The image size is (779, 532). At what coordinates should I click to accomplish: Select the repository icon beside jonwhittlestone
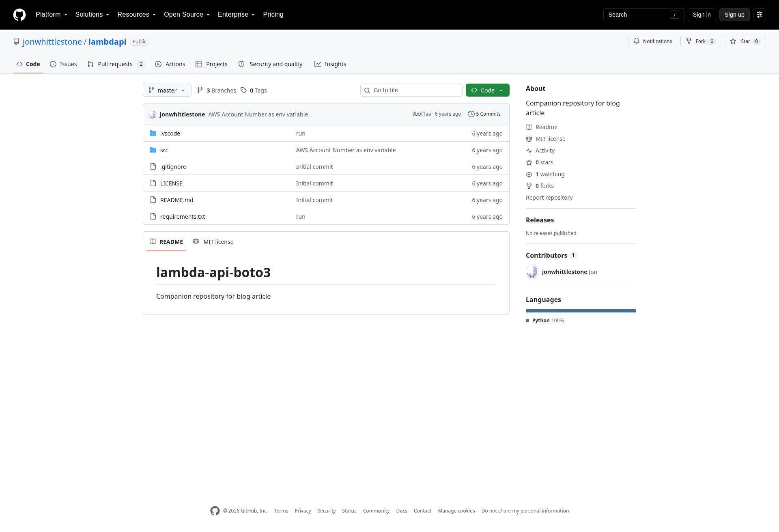click(16, 42)
